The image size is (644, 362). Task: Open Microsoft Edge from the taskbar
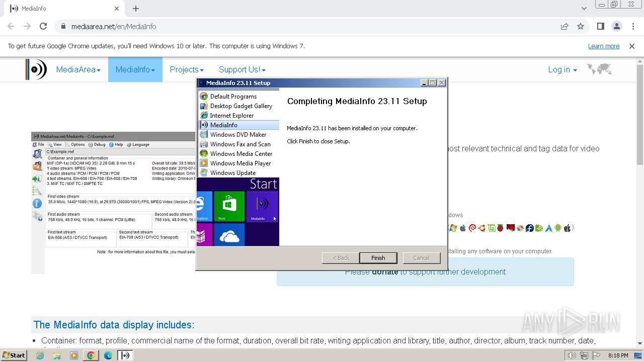click(x=108, y=355)
